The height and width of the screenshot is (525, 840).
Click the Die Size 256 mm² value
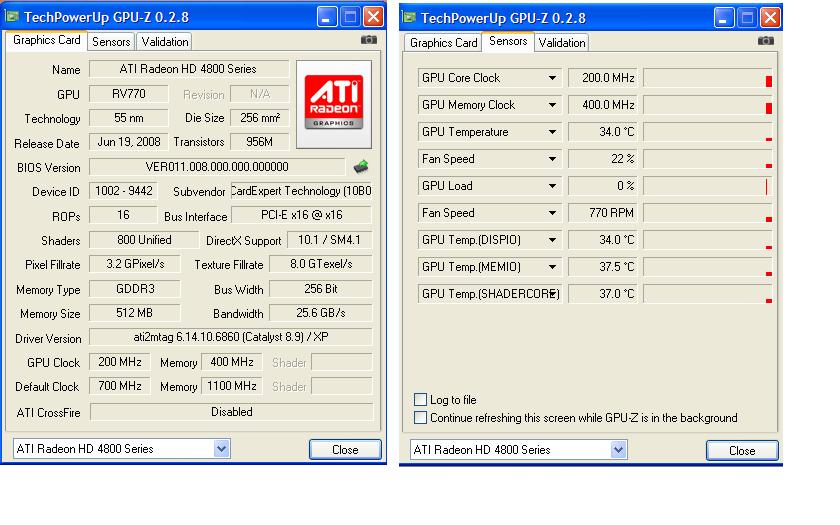tap(259, 118)
